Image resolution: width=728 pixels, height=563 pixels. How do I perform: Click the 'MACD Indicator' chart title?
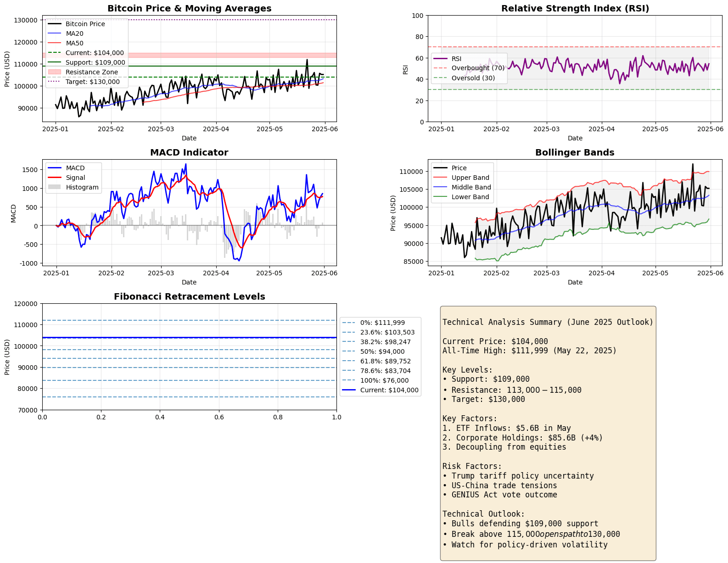[189, 152]
